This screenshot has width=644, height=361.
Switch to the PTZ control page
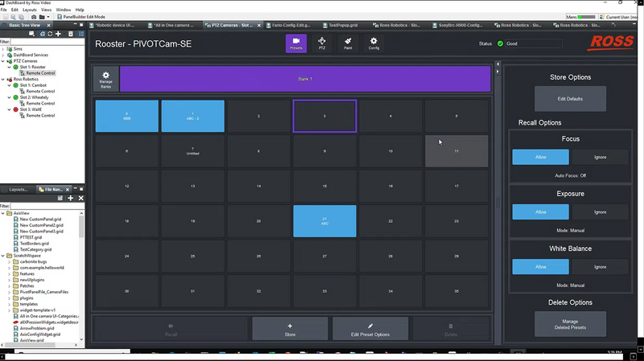pyautogui.click(x=322, y=43)
